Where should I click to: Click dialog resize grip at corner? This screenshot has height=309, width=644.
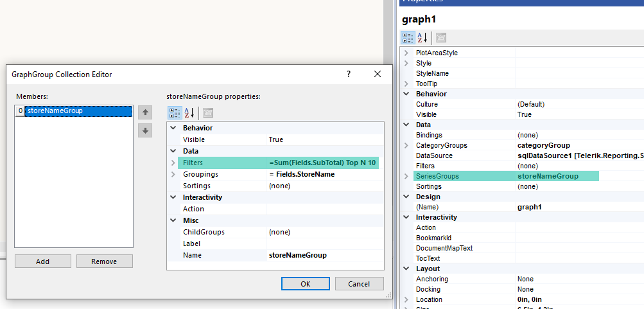388,295
